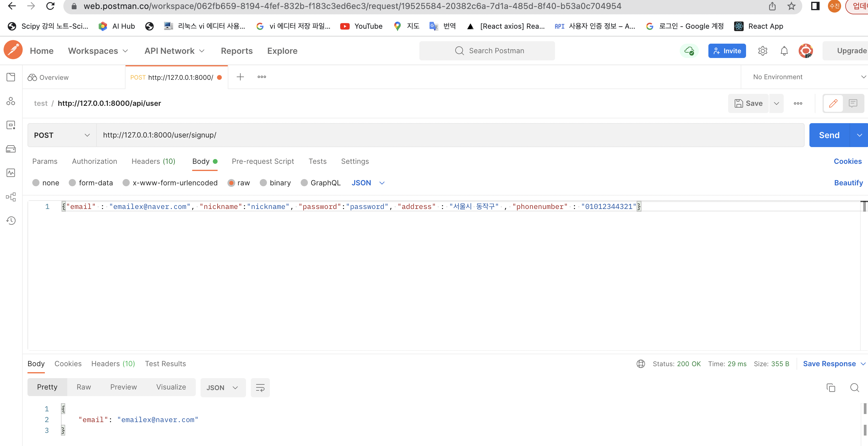Click the blue Send button
The image size is (868, 446).
[x=829, y=135]
